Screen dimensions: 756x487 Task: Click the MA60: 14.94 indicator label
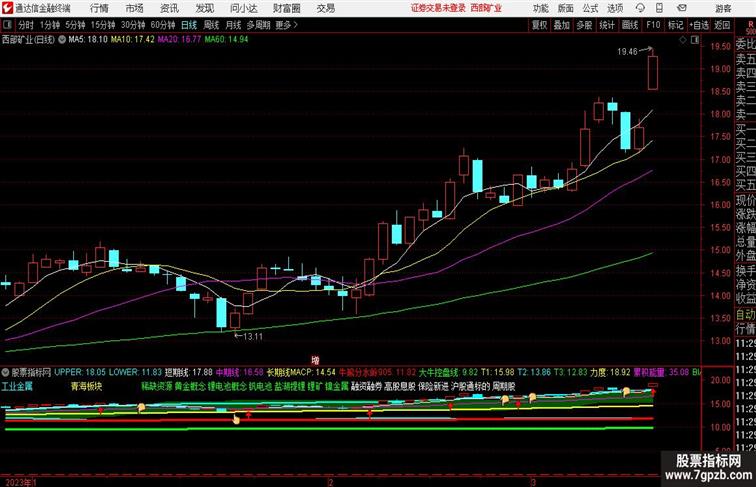pyautogui.click(x=226, y=40)
